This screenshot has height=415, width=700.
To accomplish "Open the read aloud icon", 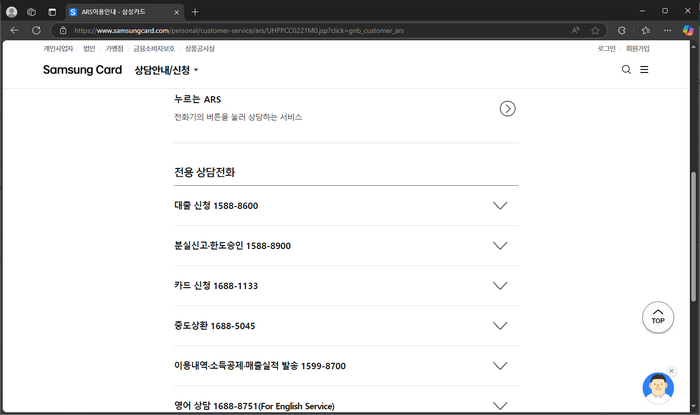I will (575, 30).
